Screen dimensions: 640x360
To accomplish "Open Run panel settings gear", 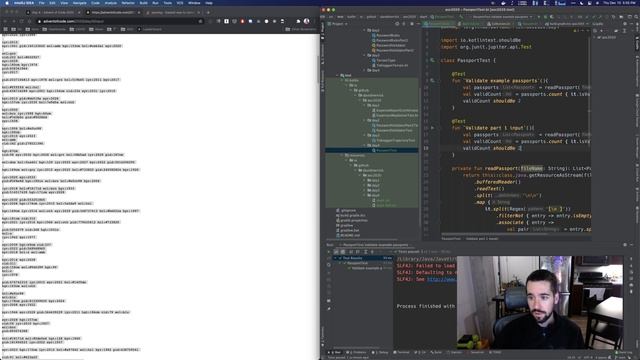I will pyautogui.click(x=625, y=245).
